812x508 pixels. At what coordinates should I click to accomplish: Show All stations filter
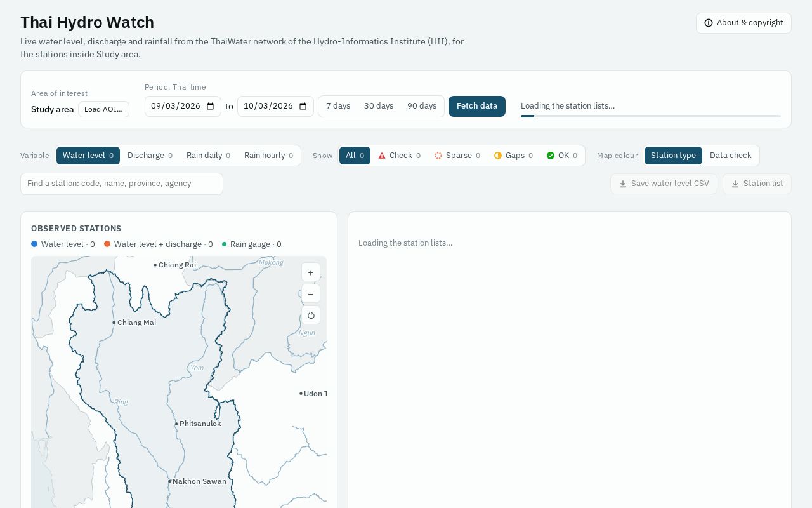click(x=355, y=156)
